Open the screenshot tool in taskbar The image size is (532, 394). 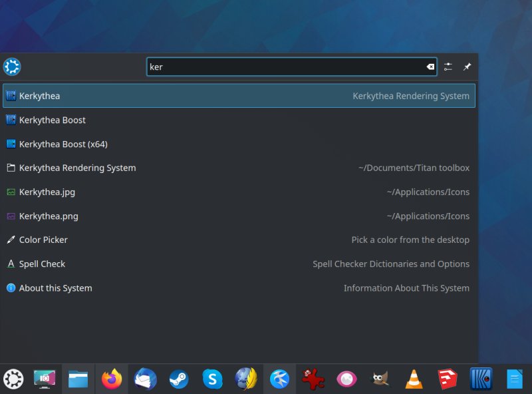click(45, 379)
